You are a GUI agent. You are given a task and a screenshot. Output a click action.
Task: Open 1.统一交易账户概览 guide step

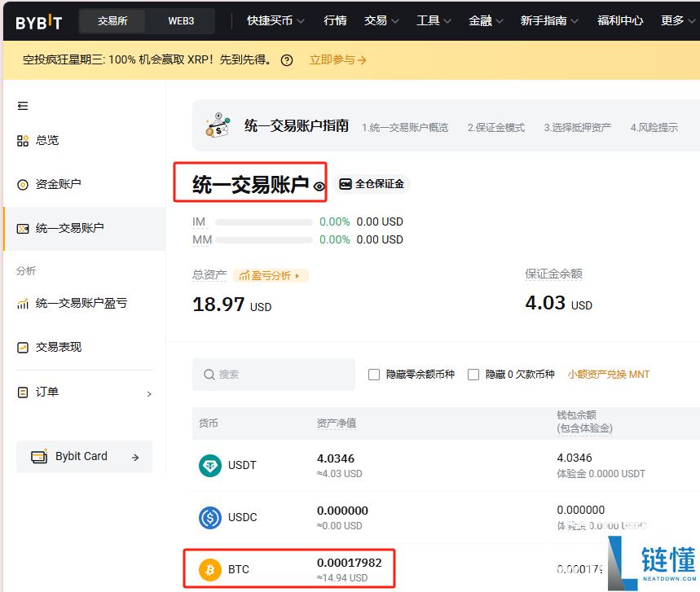(405, 128)
